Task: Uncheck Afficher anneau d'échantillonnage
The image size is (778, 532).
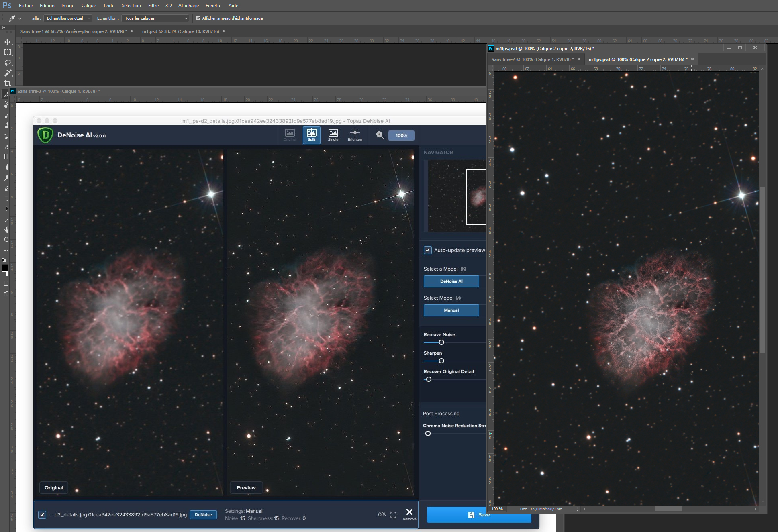Action: click(198, 18)
